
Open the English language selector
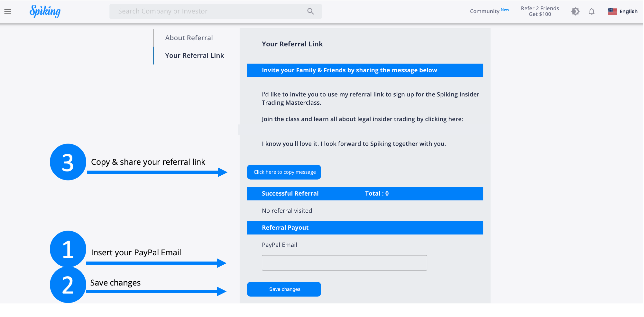628,11
